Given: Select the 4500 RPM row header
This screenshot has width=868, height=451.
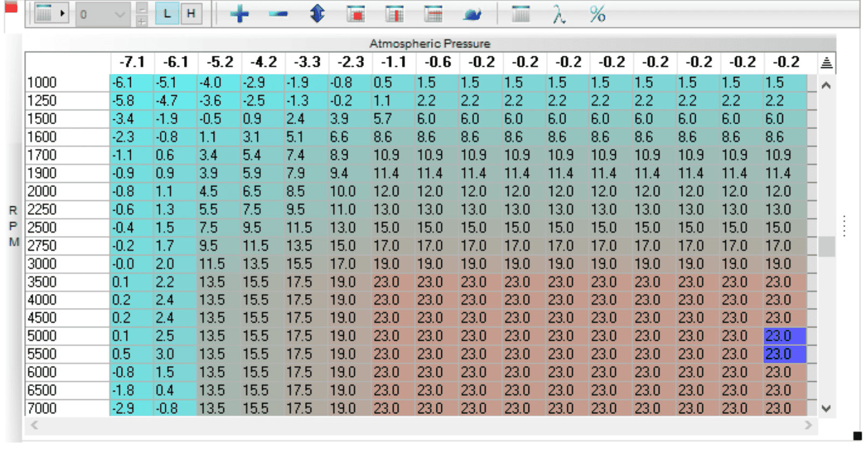Looking at the screenshot, I should click(x=68, y=318).
